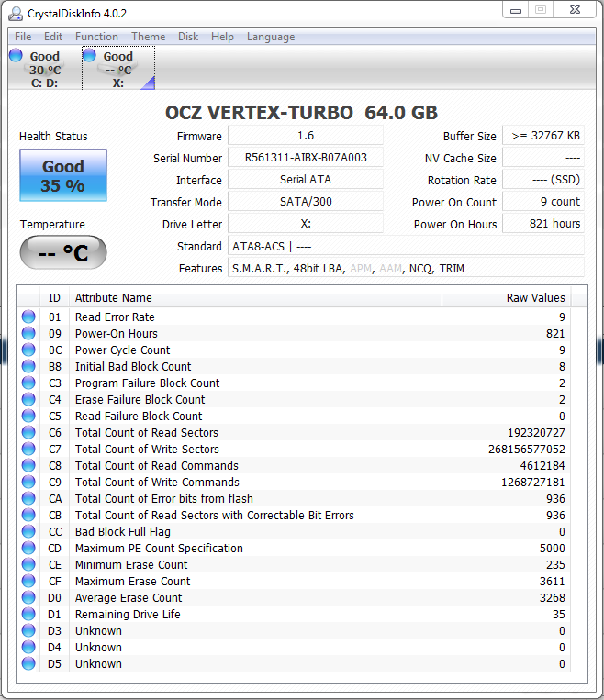
Task: Open the File menu
Action: [x=23, y=37]
